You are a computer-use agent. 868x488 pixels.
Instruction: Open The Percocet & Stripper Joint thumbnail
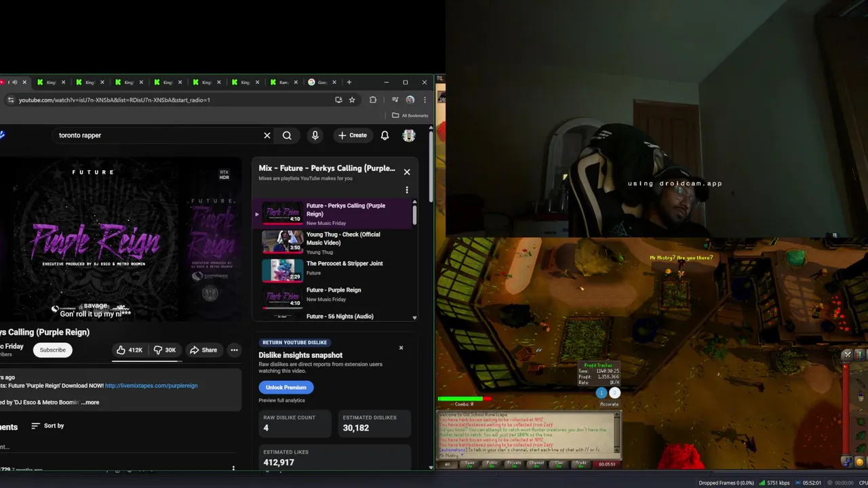click(282, 271)
